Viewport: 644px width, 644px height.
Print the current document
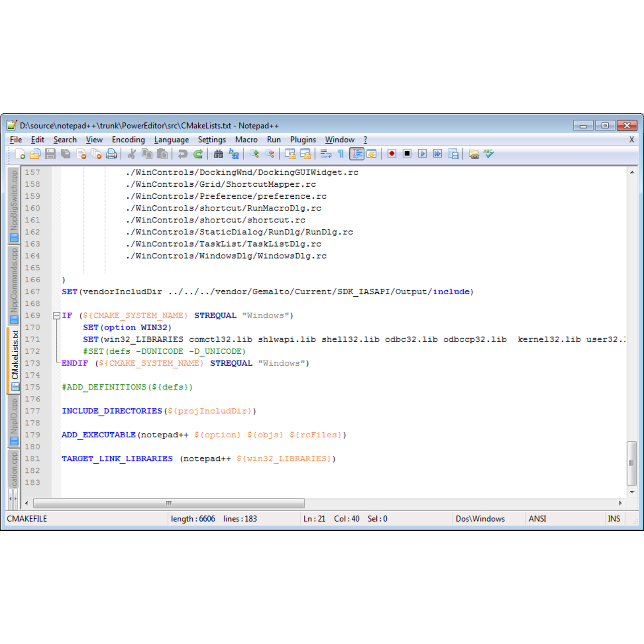[111, 154]
